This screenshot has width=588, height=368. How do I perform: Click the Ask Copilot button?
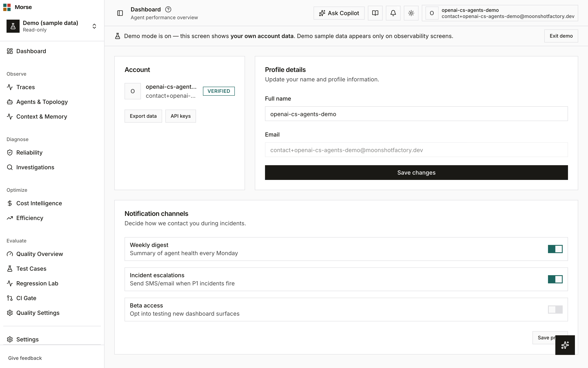(339, 13)
